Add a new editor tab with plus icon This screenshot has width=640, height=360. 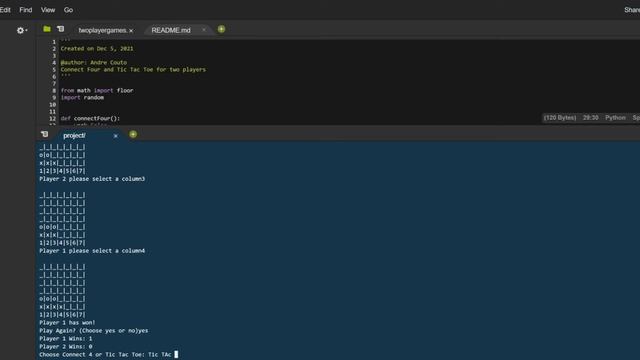coord(221,29)
